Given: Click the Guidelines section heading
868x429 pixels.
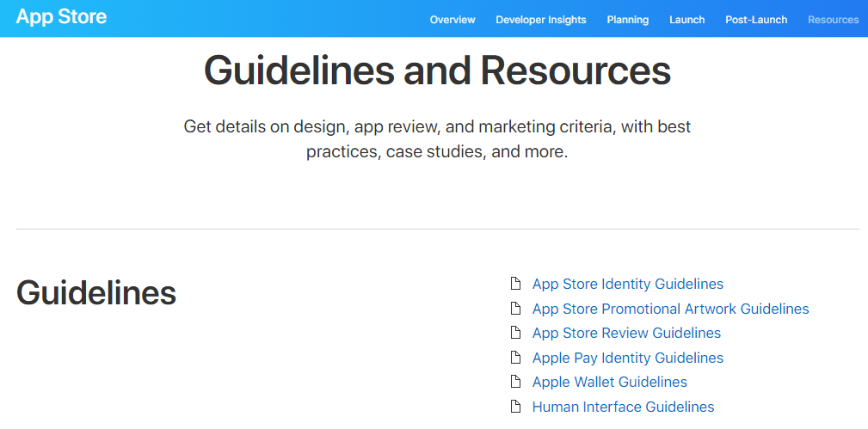Looking at the screenshot, I should click(96, 293).
